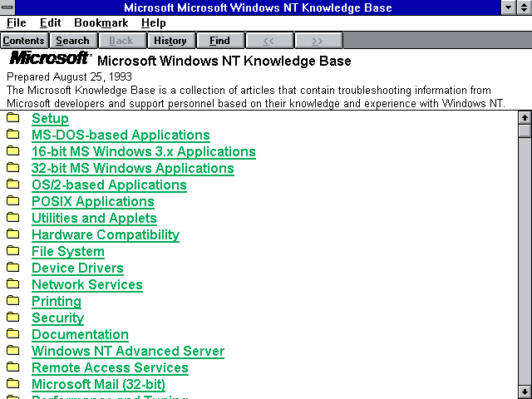The width and height of the screenshot is (532, 399).
Task: Open the 32-bit MS Windows Applications link
Action: coord(133,168)
